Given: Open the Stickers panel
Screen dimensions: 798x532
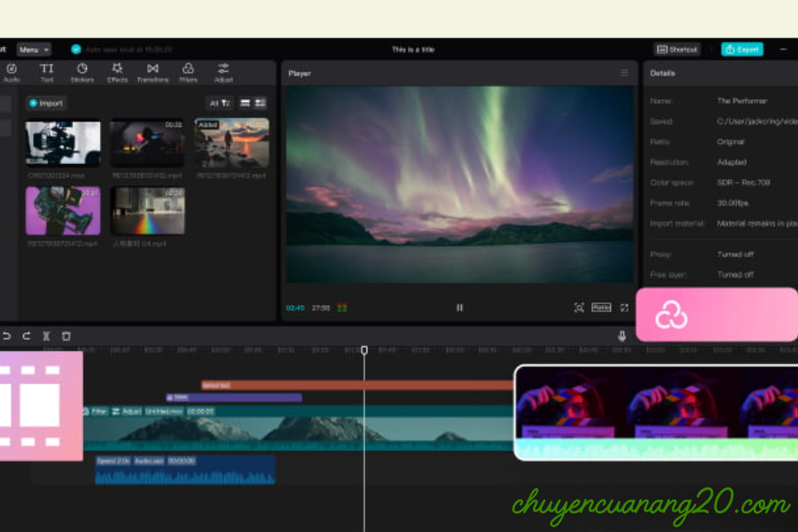Looking at the screenshot, I should (x=82, y=72).
